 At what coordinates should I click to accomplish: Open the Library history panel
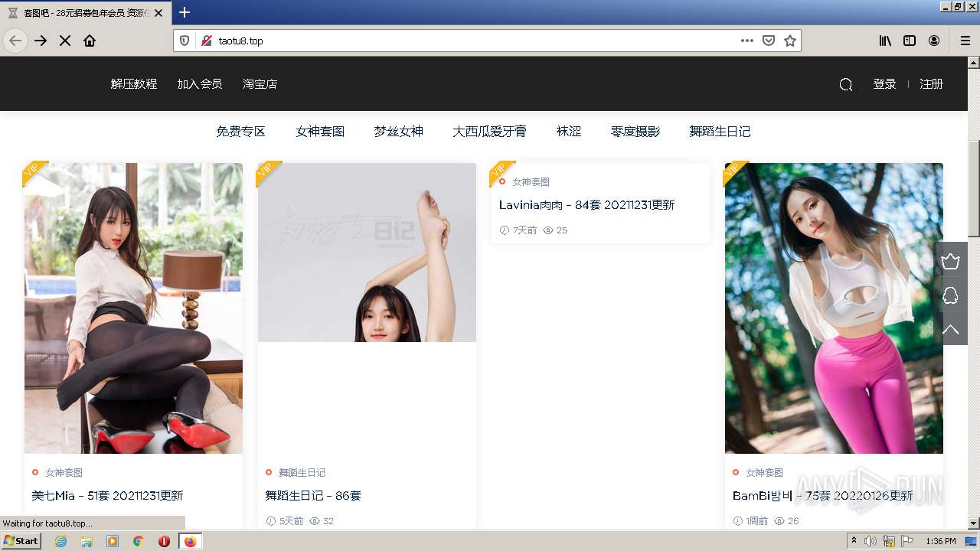point(885,41)
